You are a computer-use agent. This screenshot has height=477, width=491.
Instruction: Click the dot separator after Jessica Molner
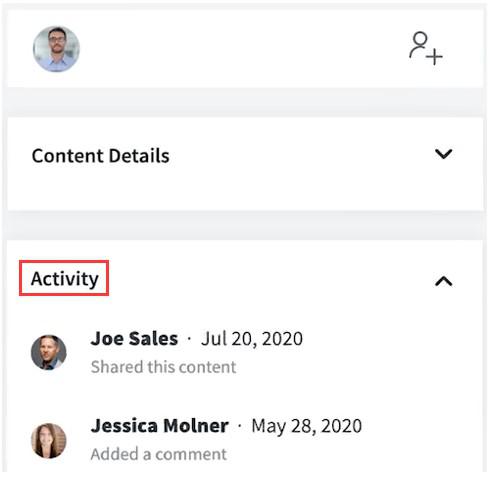(240, 426)
